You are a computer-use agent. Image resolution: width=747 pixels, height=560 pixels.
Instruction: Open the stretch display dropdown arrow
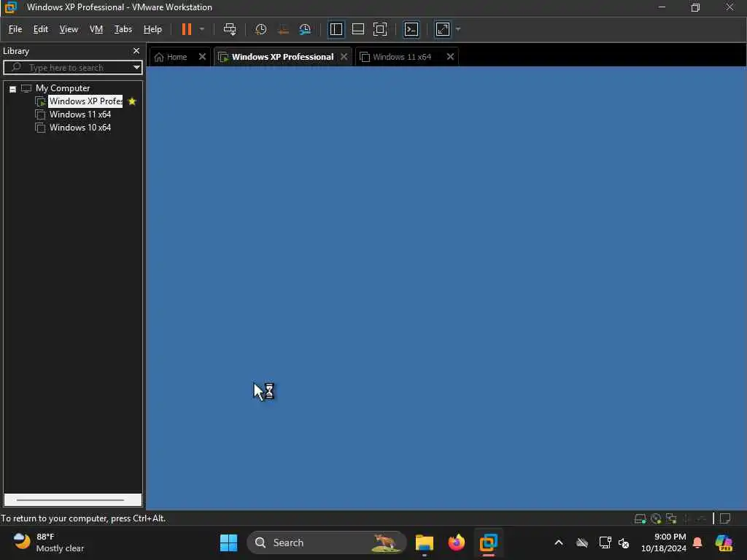coord(458,29)
